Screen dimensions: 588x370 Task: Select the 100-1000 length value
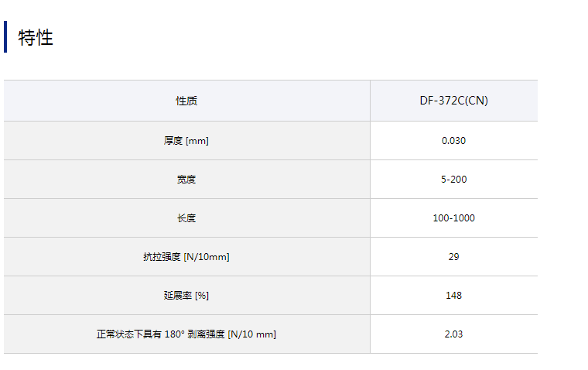[453, 218]
